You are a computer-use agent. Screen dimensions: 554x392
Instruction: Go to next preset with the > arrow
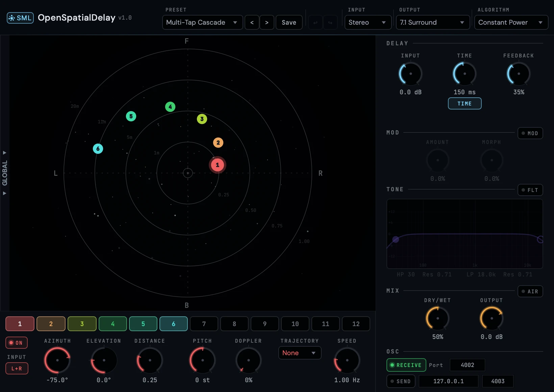tap(267, 23)
